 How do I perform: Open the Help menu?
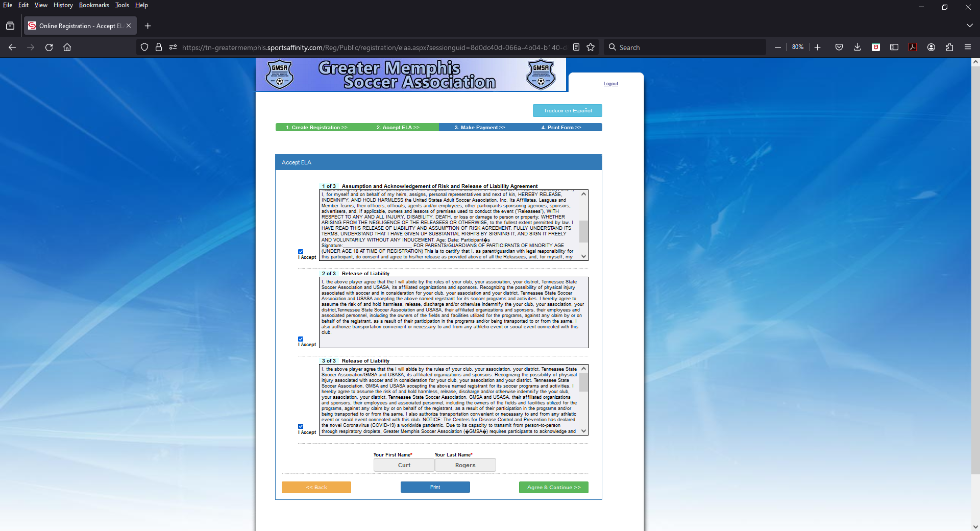(141, 5)
